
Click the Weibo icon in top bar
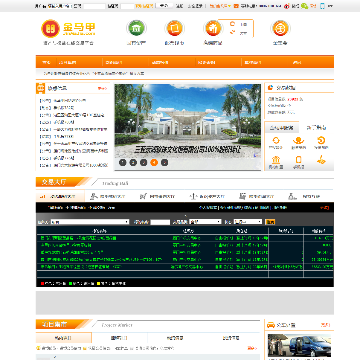[x=286, y=6]
